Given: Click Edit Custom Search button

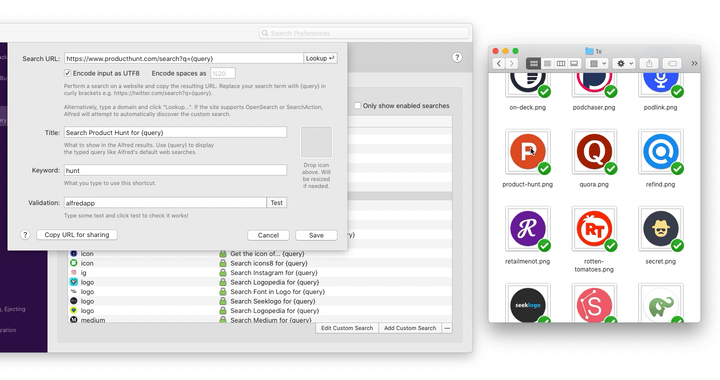Looking at the screenshot, I should pyautogui.click(x=347, y=328).
